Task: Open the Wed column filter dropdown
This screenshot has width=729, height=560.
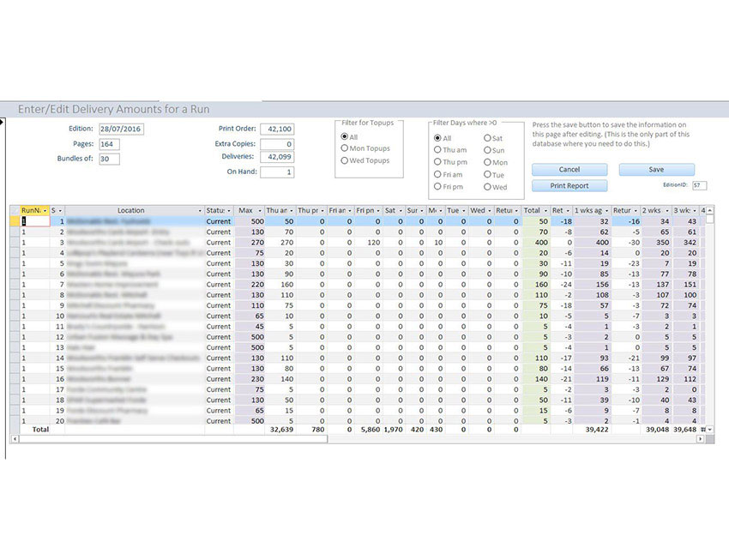Action: (489, 210)
